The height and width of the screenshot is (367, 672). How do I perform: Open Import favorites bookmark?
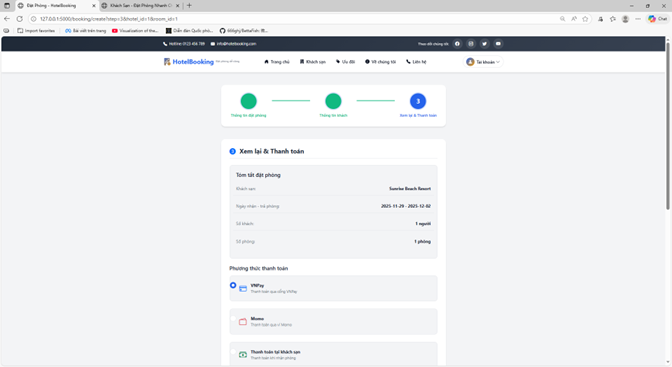(x=36, y=30)
